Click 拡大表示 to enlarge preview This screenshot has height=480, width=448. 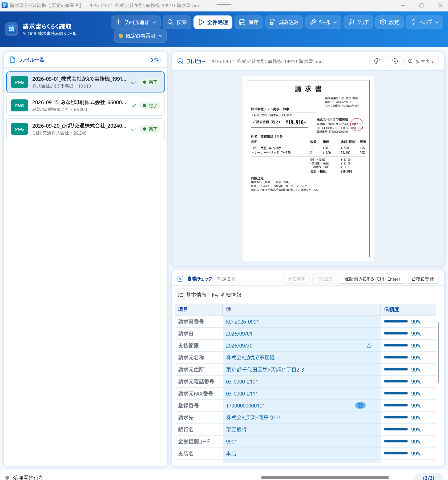421,61
